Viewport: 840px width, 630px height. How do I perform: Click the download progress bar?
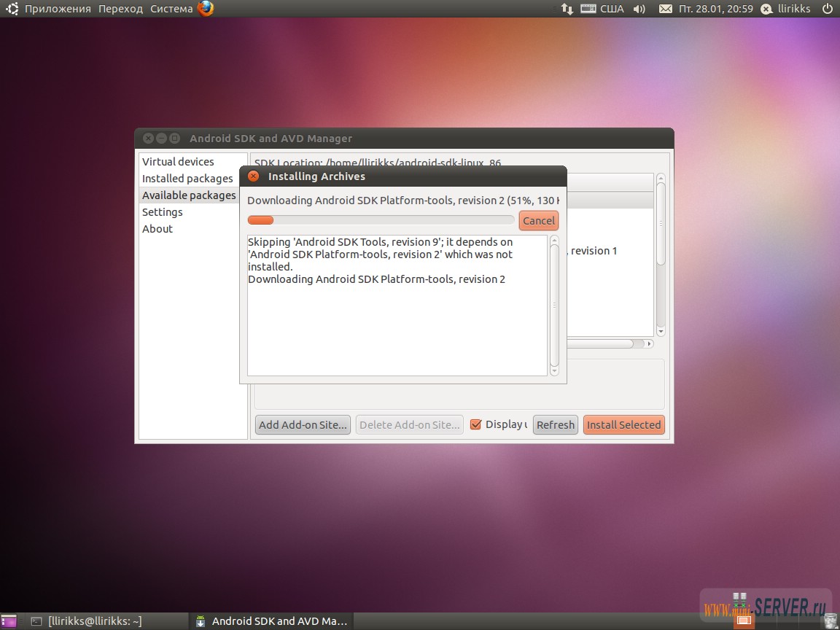[379, 219]
